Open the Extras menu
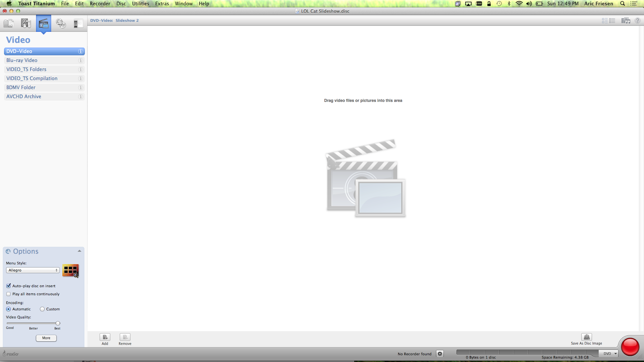This screenshot has width=644, height=362. pos(162,4)
